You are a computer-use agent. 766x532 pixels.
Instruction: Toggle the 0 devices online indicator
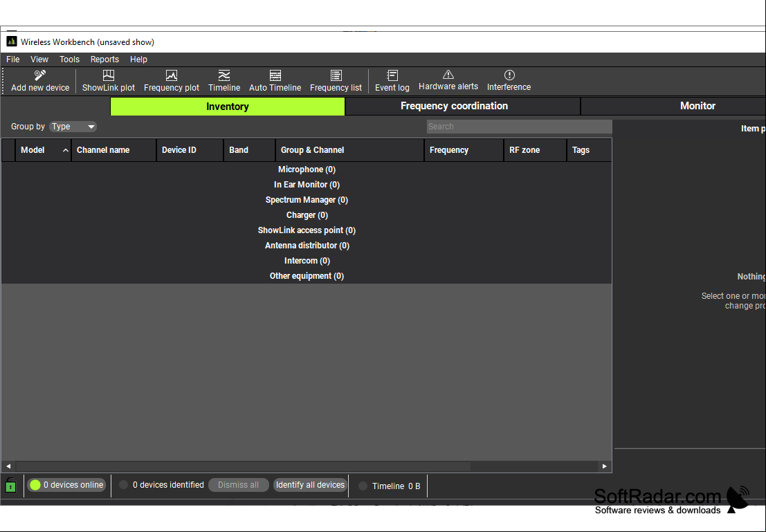(66, 485)
